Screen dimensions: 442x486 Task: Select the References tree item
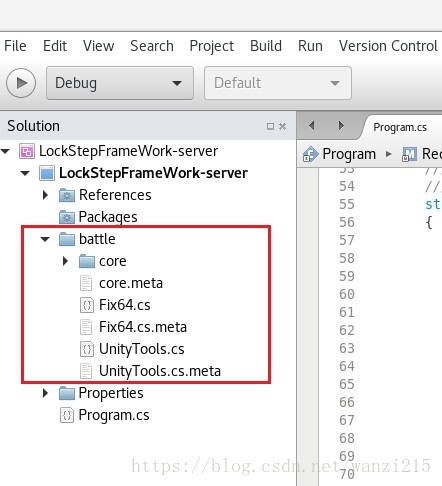(115, 195)
